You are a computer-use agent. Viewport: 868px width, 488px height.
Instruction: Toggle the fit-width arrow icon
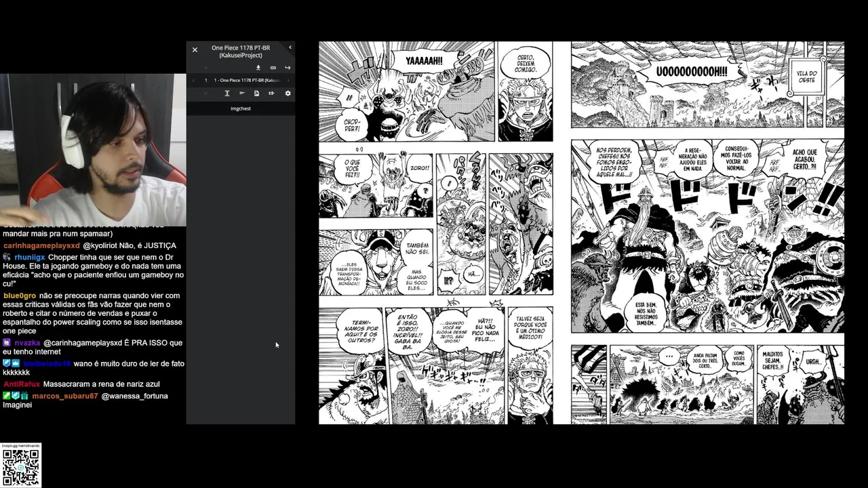[x=242, y=93]
